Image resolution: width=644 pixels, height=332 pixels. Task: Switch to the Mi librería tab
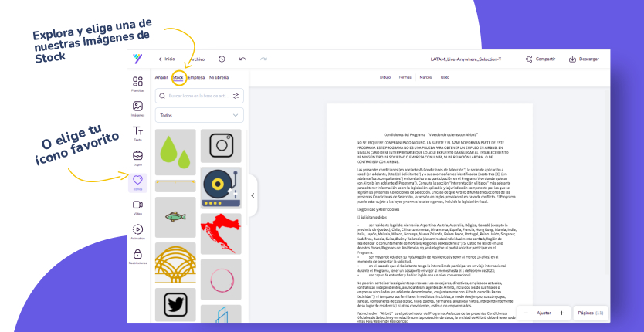[x=219, y=77]
